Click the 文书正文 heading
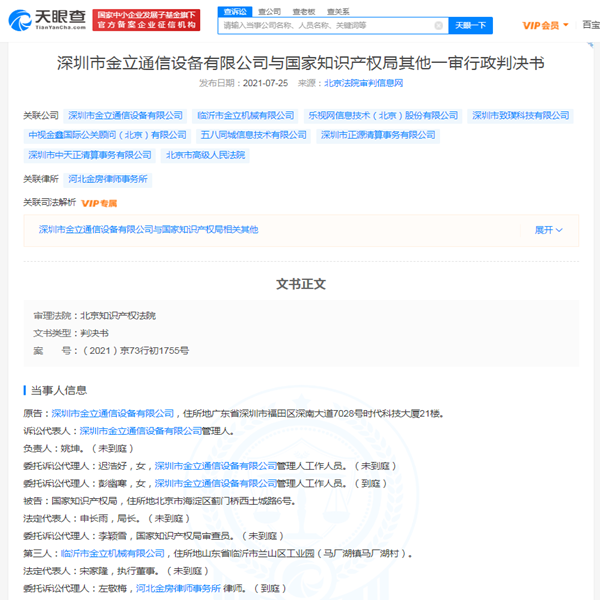 coord(301,284)
